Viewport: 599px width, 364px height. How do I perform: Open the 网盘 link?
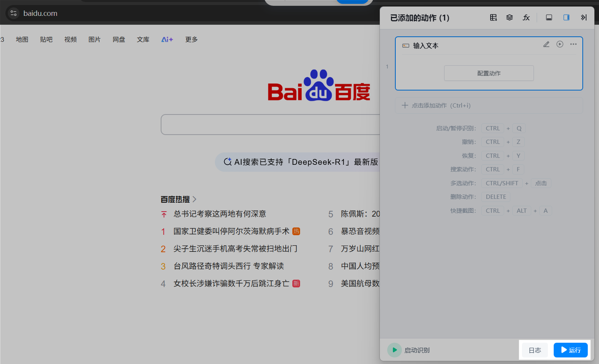(119, 39)
